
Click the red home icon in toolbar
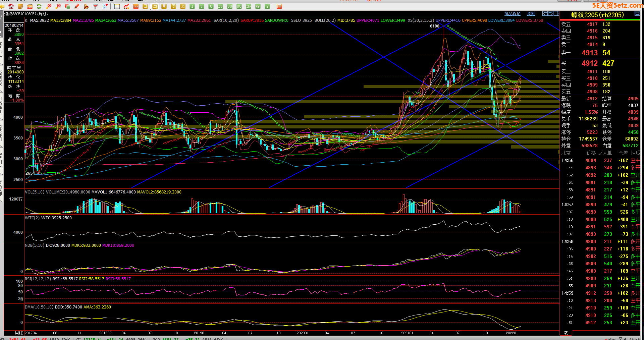[x=11, y=6]
